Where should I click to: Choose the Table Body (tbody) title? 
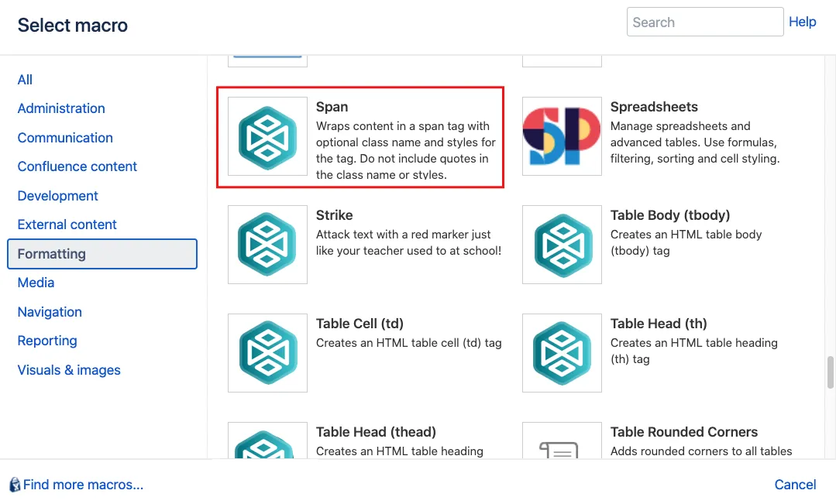coord(670,215)
